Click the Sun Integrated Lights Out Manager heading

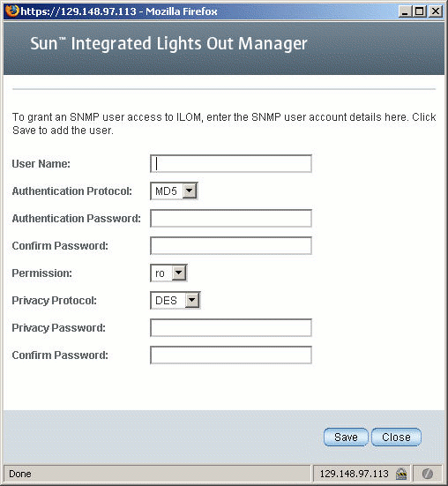pos(168,43)
